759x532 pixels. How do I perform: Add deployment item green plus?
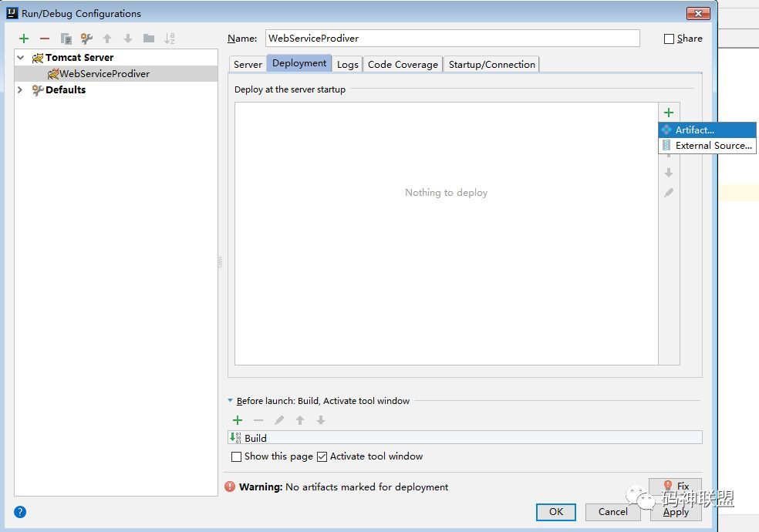coord(669,113)
